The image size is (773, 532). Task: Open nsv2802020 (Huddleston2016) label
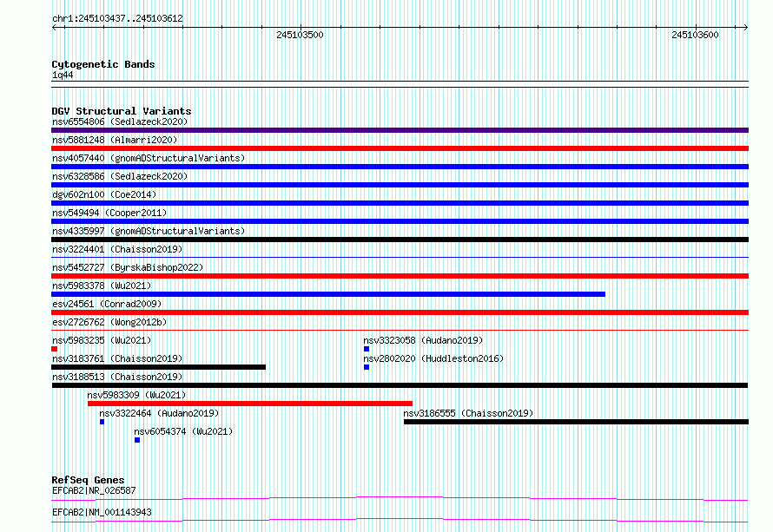point(433,358)
